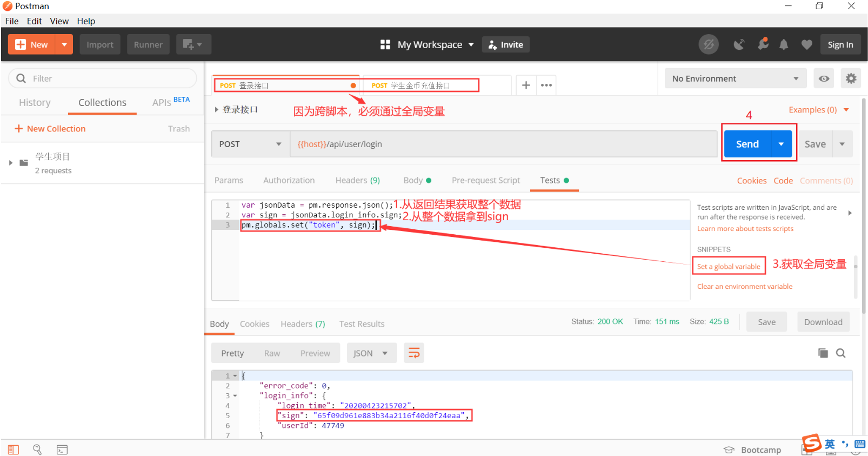Open settings via the wrench icon
The image size is (868, 456).
(763, 44)
